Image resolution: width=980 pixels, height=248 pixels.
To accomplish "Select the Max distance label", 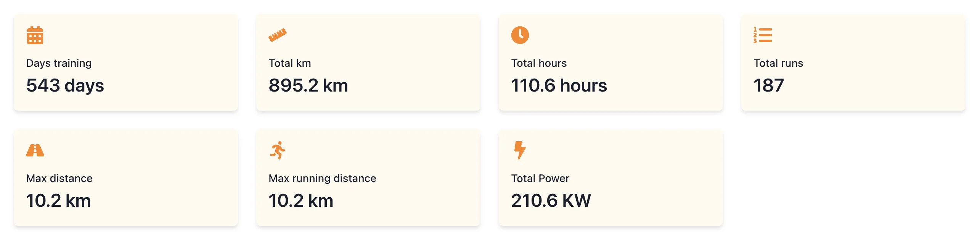I will pos(59,179).
